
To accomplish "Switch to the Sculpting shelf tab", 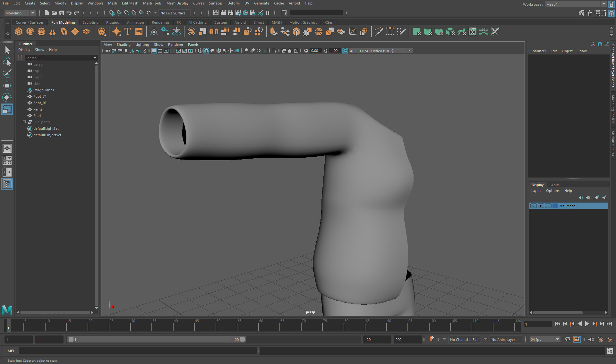I will point(90,22).
